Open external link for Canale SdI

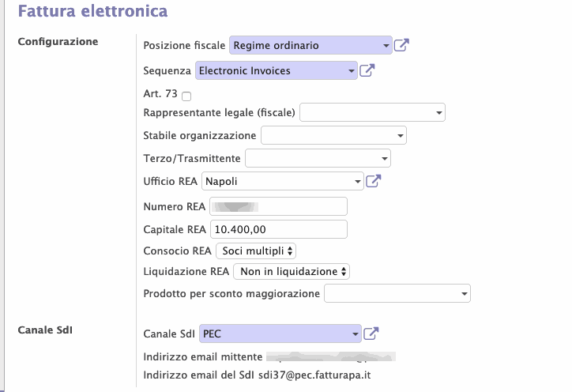371,334
